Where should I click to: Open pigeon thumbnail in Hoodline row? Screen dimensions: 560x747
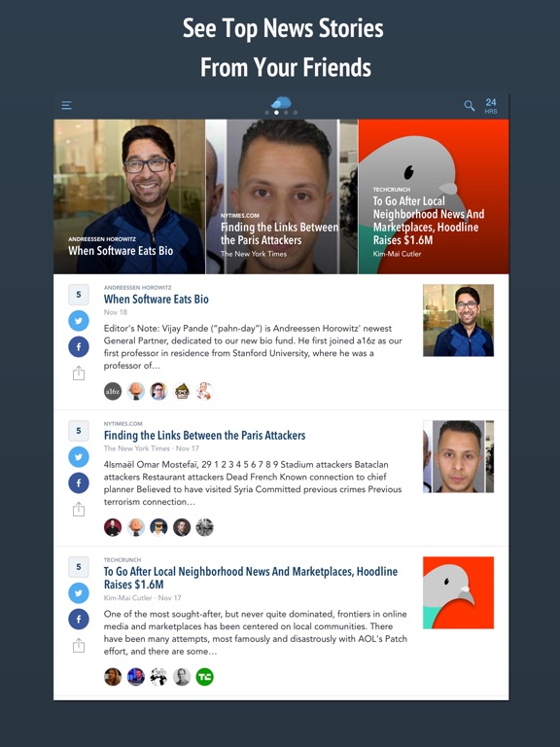(458, 592)
